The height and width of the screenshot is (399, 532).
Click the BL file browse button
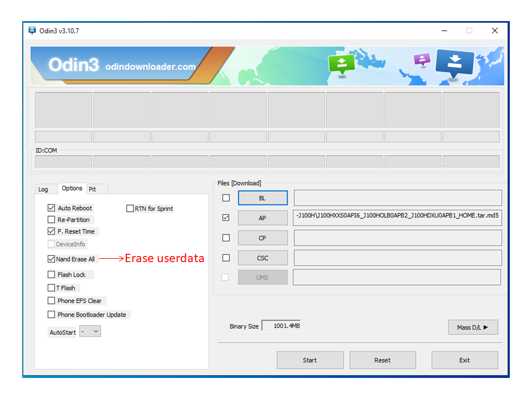point(263,198)
